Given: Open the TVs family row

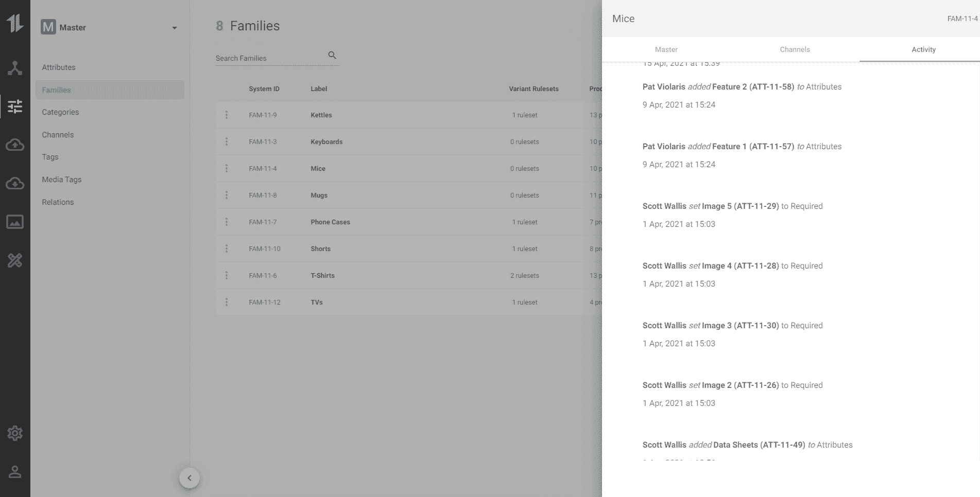Looking at the screenshot, I should tap(409, 302).
